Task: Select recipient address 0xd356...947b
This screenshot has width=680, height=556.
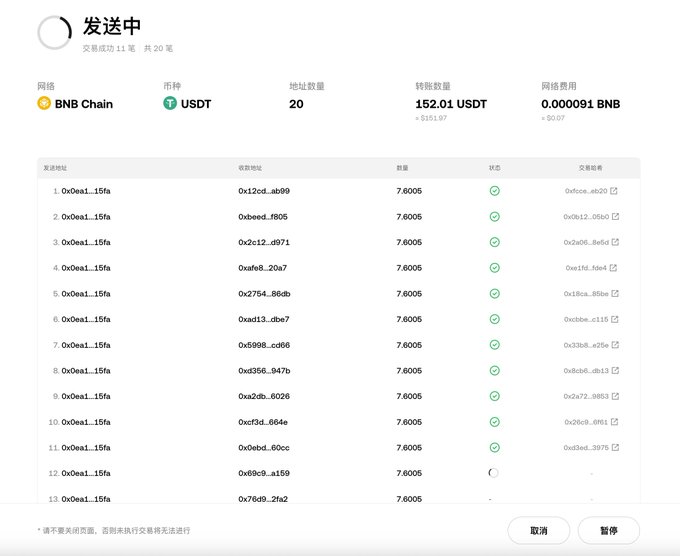Action: click(264, 370)
